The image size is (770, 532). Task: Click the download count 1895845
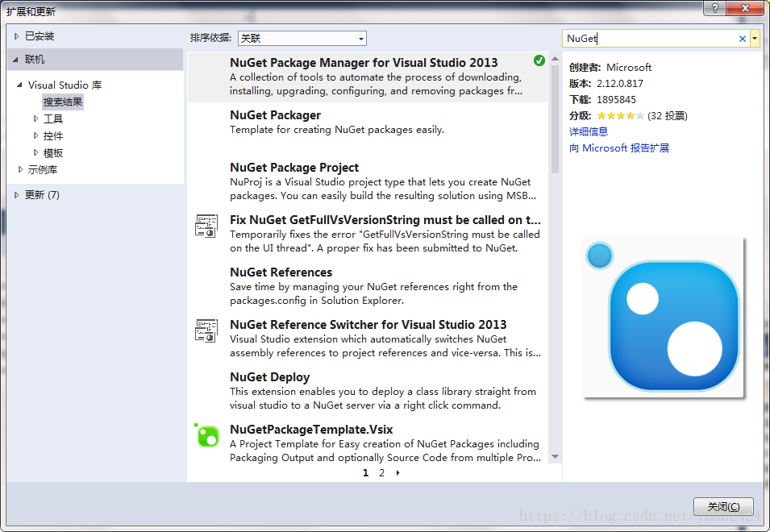616,100
